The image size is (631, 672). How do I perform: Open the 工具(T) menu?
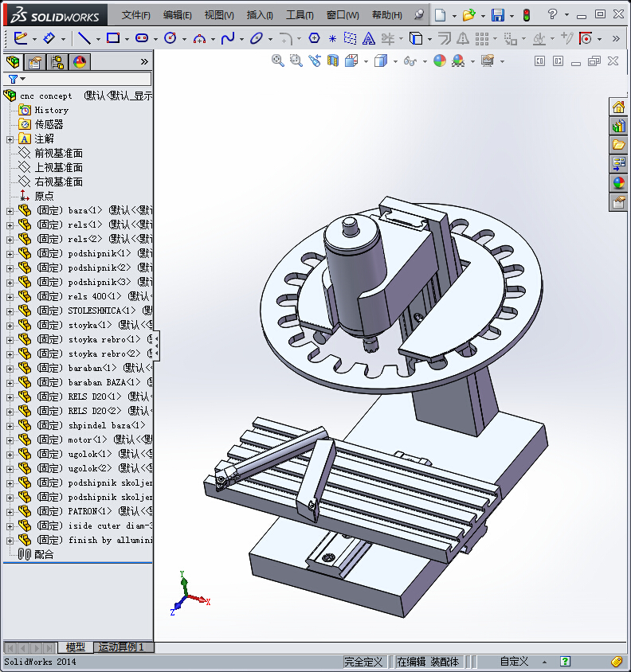pyautogui.click(x=300, y=15)
